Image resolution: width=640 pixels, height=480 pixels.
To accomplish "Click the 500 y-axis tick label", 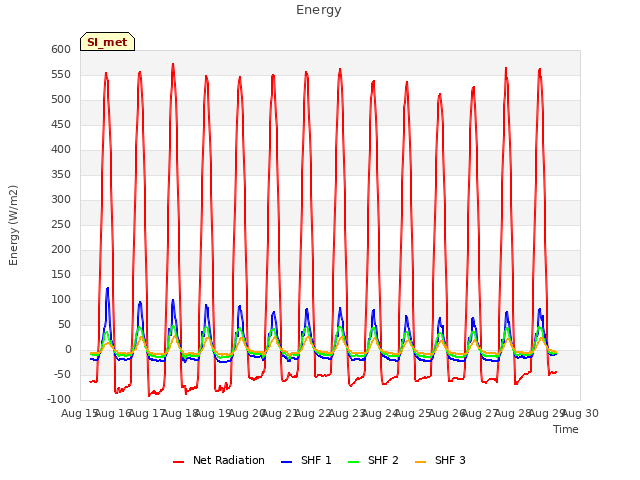I will point(61,100).
